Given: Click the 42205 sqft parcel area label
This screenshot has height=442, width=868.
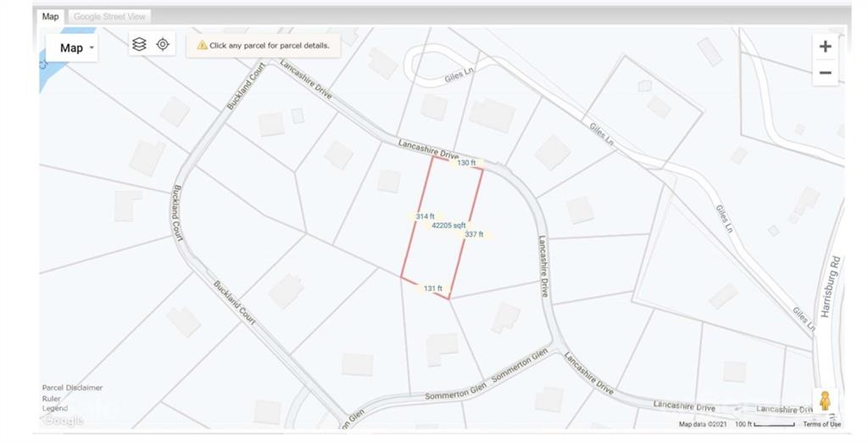Looking at the screenshot, I should (x=448, y=226).
